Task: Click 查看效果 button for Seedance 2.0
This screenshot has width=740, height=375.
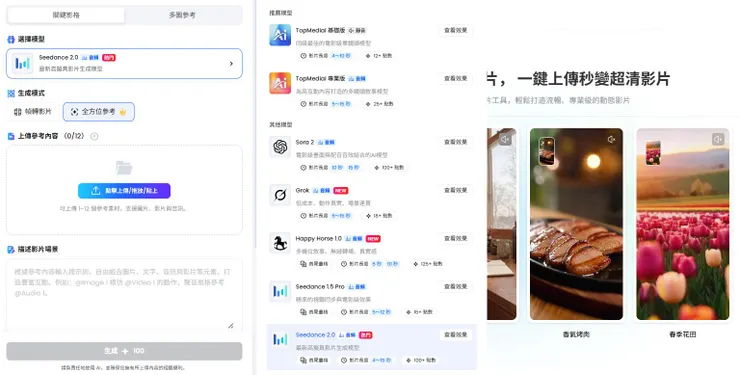Action: 455,334
